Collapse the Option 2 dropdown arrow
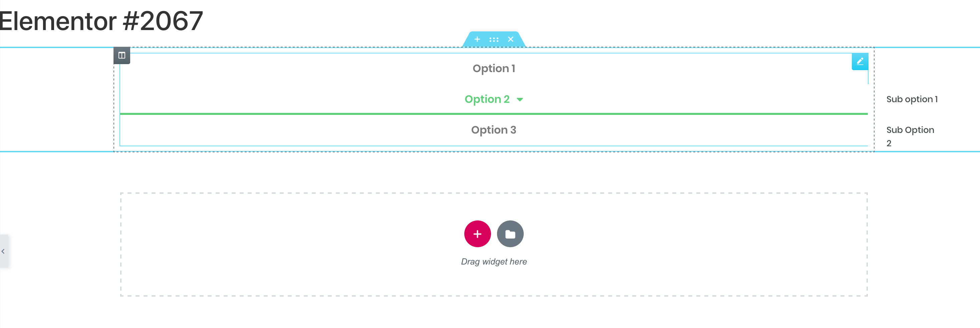 tap(520, 99)
